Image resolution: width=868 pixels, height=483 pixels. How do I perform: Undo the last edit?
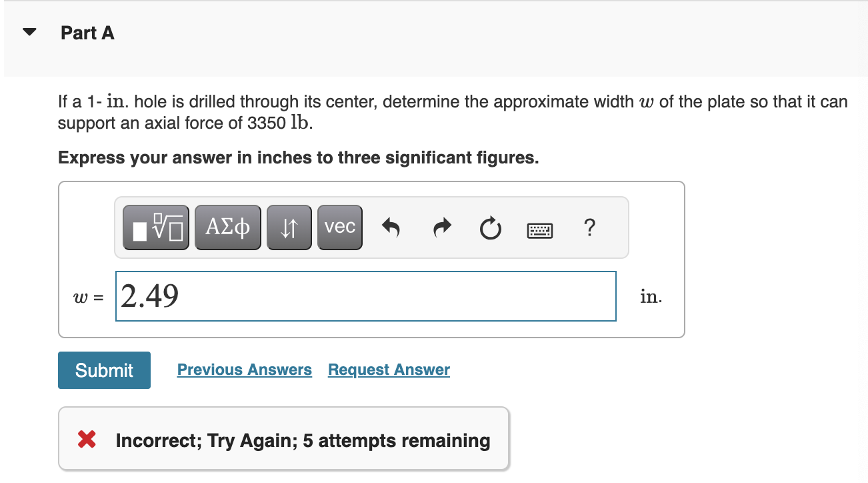pos(391,228)
